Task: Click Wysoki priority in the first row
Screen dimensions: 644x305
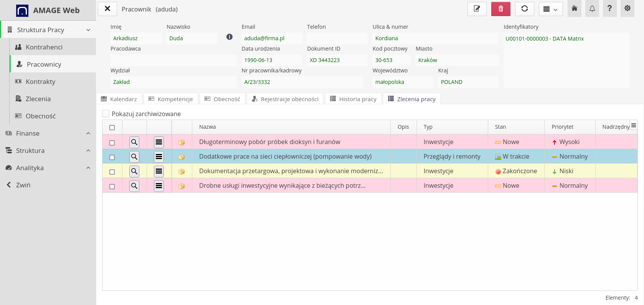Action: pyautogui.click(x=566, y=142)
